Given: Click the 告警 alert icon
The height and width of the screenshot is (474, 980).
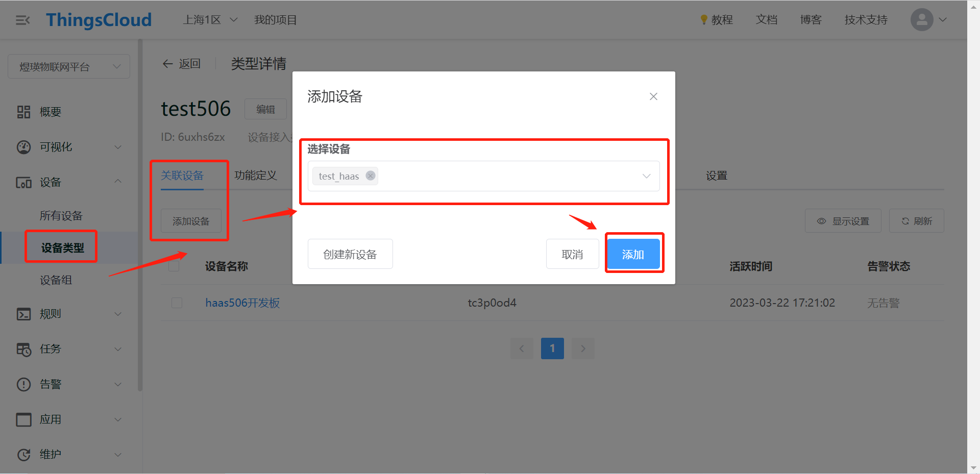Looking at the screenshot, I should point(23,384).
